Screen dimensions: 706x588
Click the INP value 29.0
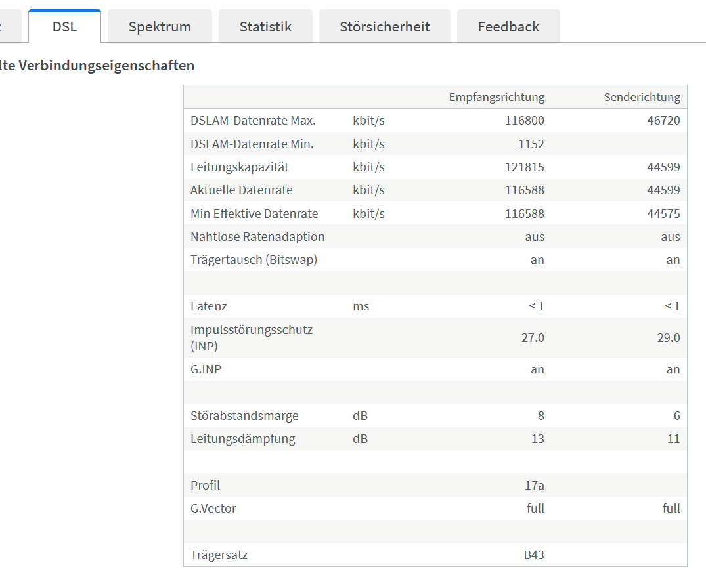(669, 337)
